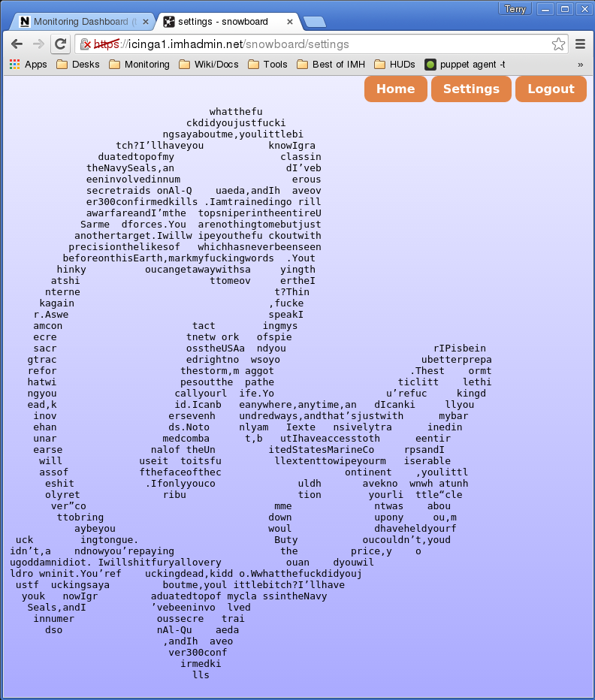Open the Best of IMH bookmarks folder
Screen dimensions: 595x700
331,65
